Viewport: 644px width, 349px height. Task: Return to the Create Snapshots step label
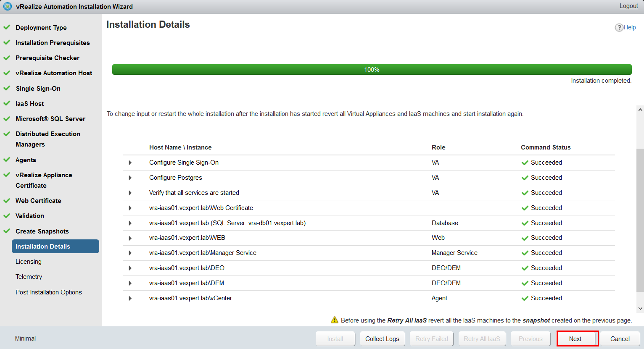tap(42, 231)
